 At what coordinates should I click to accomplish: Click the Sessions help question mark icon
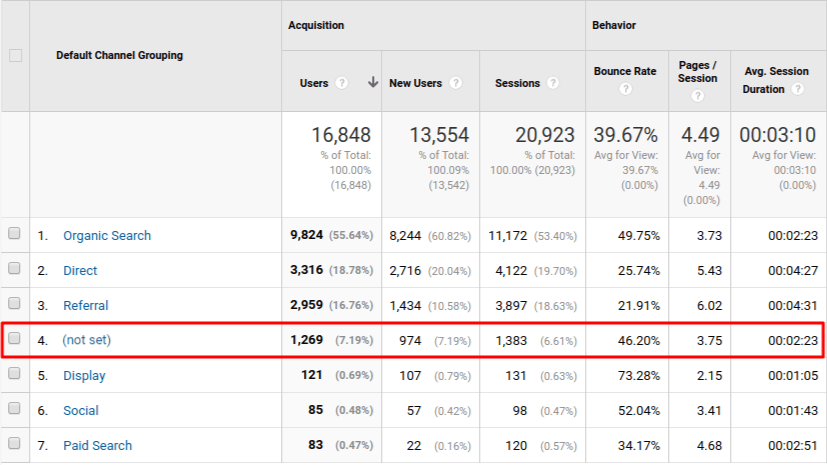click(554, 83)
